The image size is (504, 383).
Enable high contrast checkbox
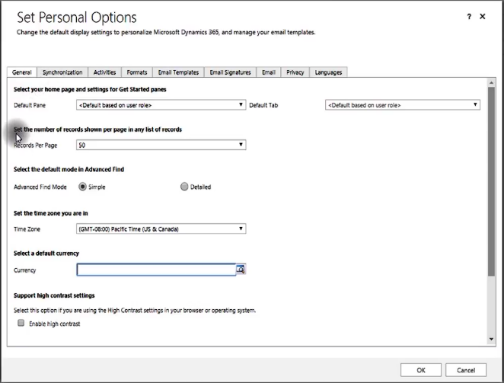pos(21,323)
